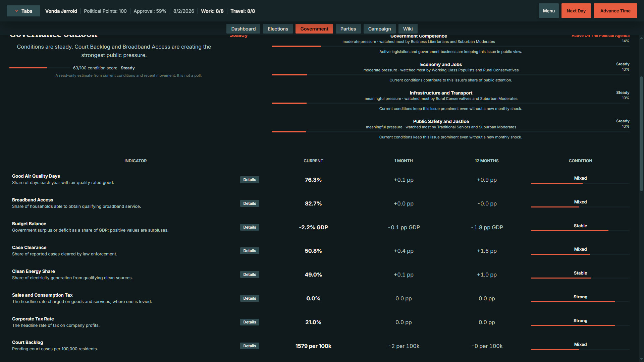Open the Elections tab

pos(278,29)
